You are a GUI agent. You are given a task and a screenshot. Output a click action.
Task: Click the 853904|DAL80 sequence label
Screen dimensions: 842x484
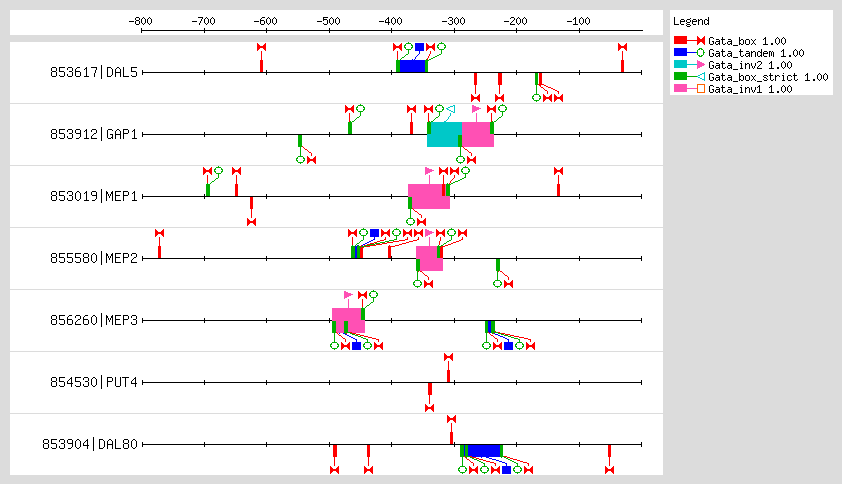[90, 444]
